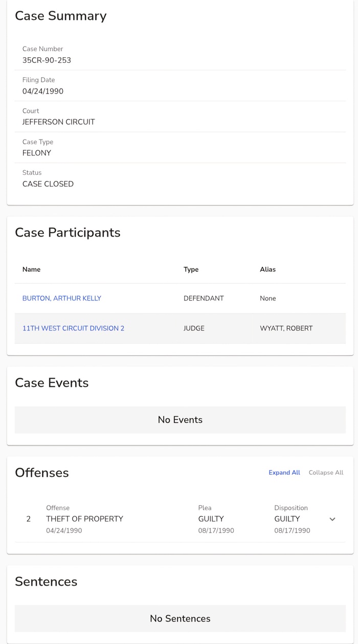Open 11th West Circuit Division 2 link
This screenshot has height=644, width=358.
(x=73, y=328)
